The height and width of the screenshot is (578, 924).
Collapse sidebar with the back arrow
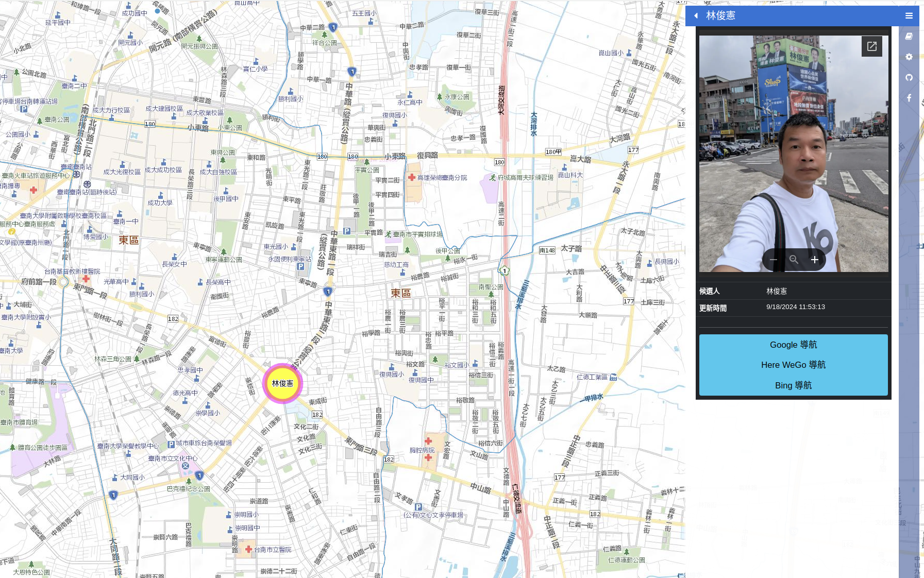(696, 15)
